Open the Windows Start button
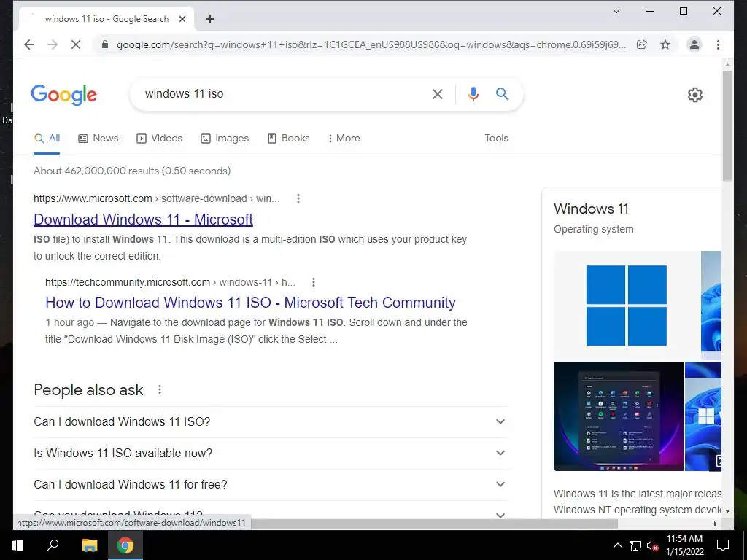 click(18, 545)
